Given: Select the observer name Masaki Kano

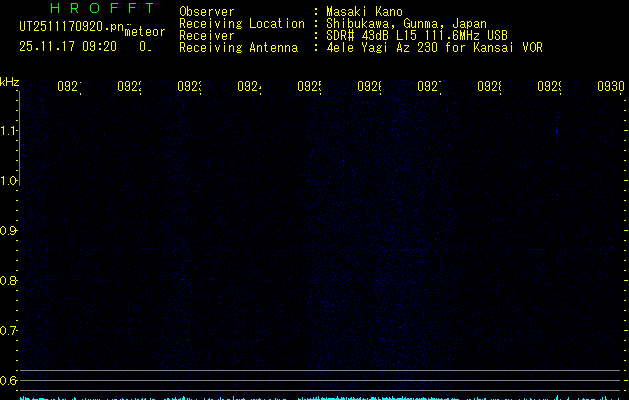Looking at the screenshot, I should pos(364,12).
